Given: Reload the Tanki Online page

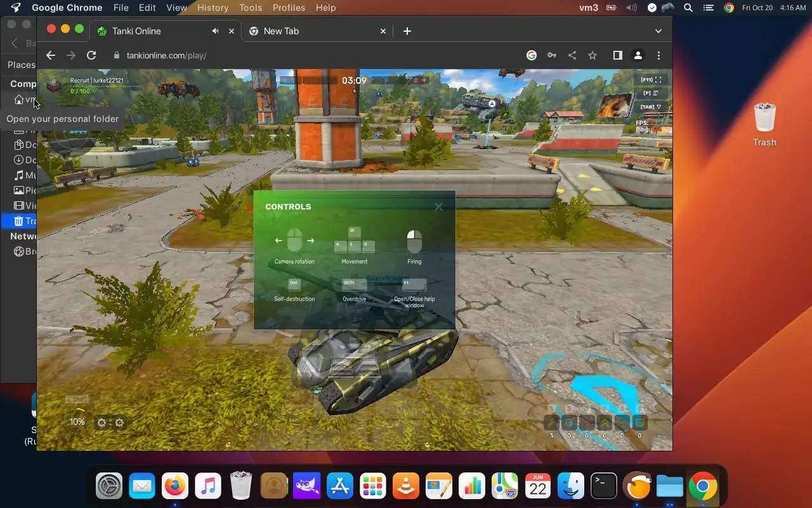Looking at the screenshot, I should [x=91, y=55].
